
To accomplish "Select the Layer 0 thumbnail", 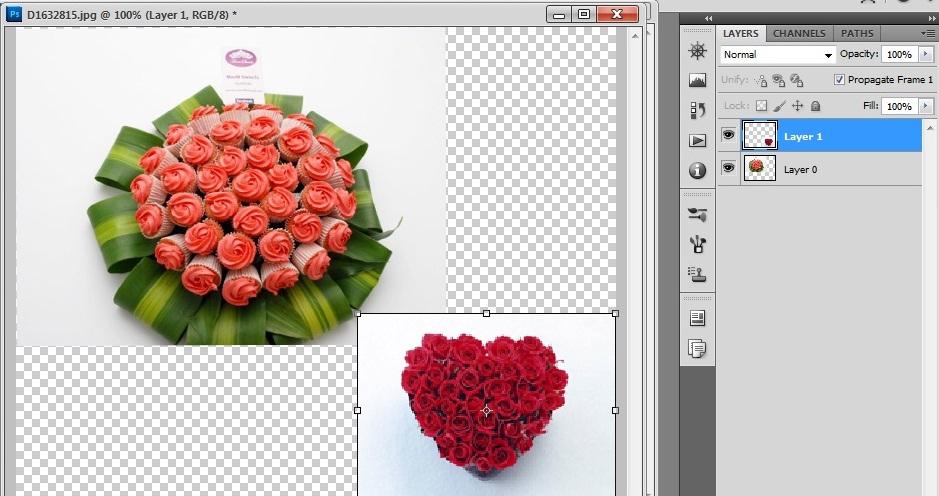I will click(759, 168).
